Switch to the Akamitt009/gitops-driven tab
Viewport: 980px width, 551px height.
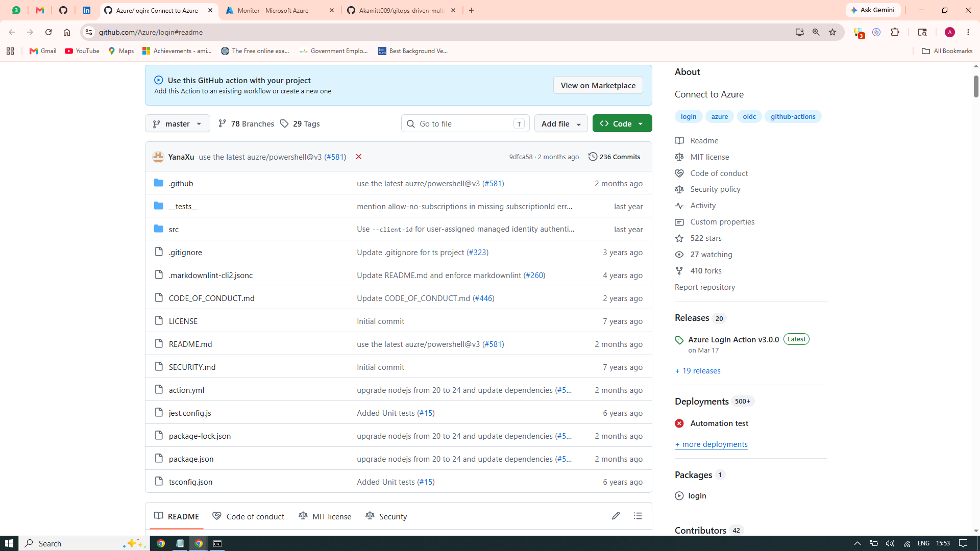tap(401, 10)
